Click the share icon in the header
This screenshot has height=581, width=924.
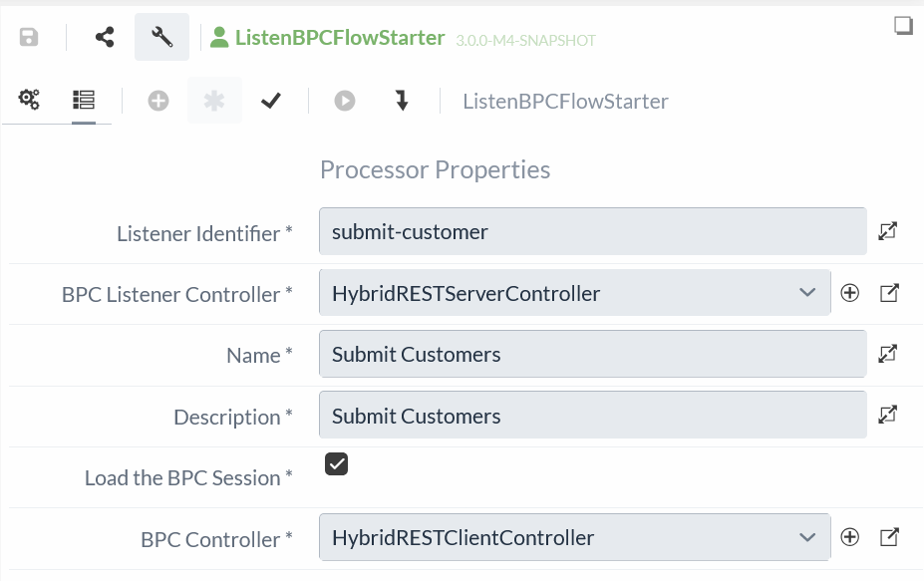click(104, 36)
